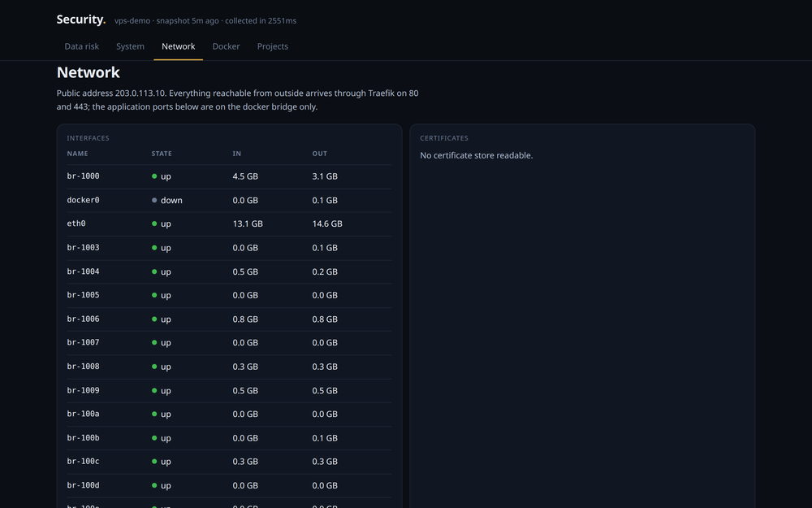Select the br-1003 interface name
Screen dimensions: 812x508
[x=83, y=247]
